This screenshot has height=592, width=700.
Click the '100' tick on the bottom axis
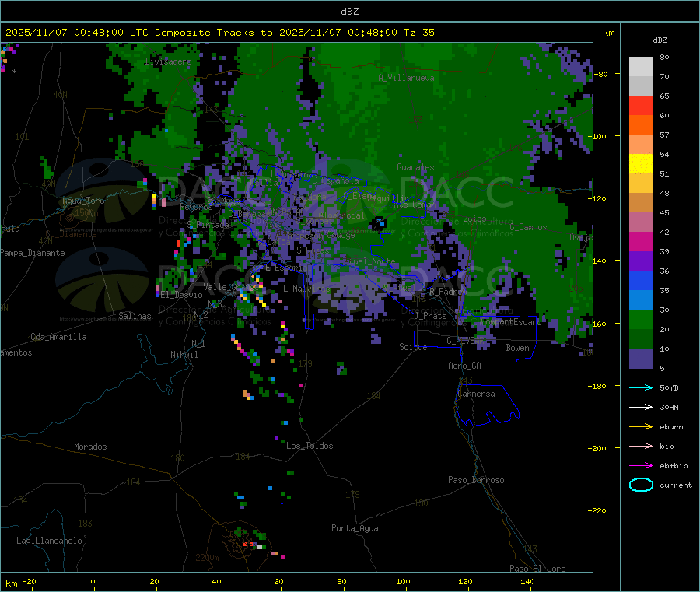coord(403,581)
